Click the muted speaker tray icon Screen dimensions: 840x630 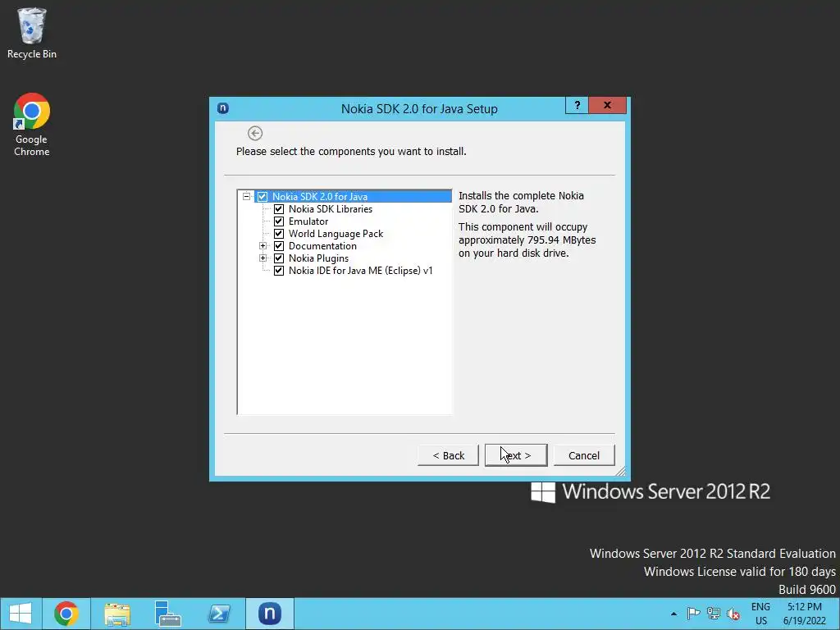[x=733, y=614]
